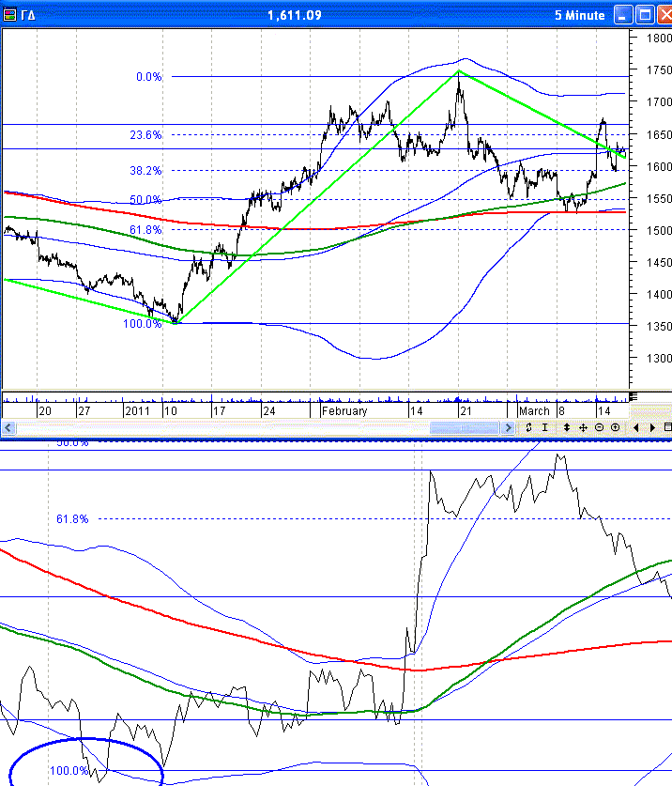Click the refresh chart icon
This screenshot has width=672, height=786.
(x=529, y=427)
